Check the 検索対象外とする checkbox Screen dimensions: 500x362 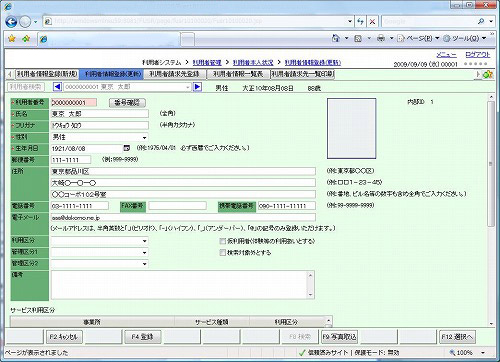(x=222, y=253)
